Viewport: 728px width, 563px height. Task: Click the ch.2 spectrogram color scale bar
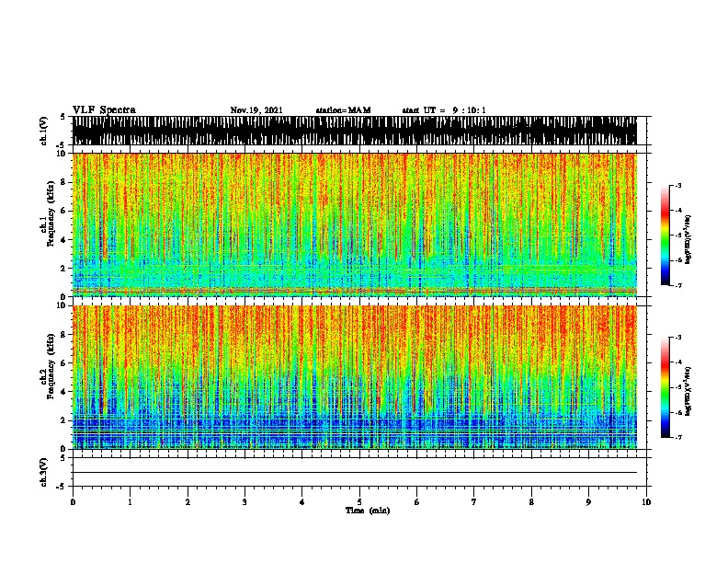tap(665, 387)
